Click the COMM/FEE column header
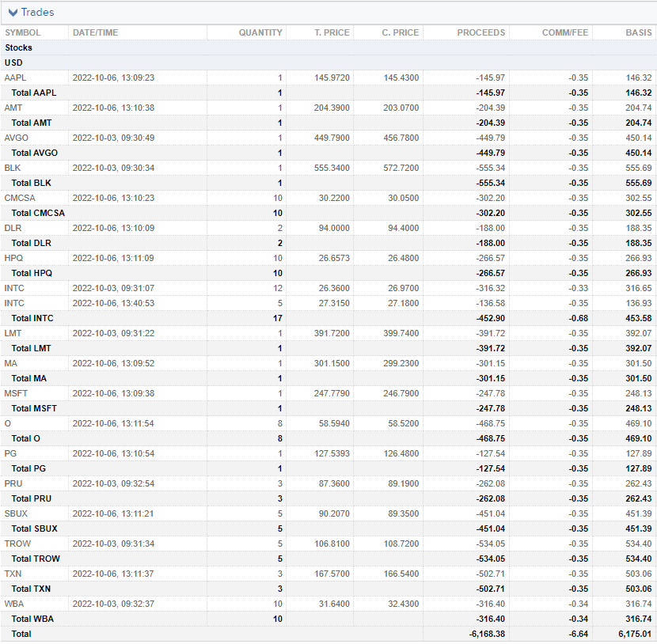Viewport: 657px width, 644px height. [x=565, y=32]
